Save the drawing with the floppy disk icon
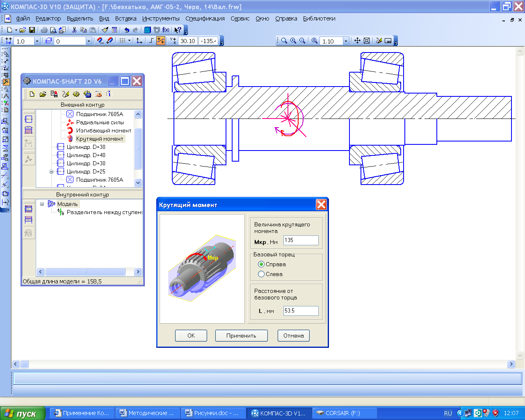The height and width of the screenshot is (420, 525). (32, 30)
